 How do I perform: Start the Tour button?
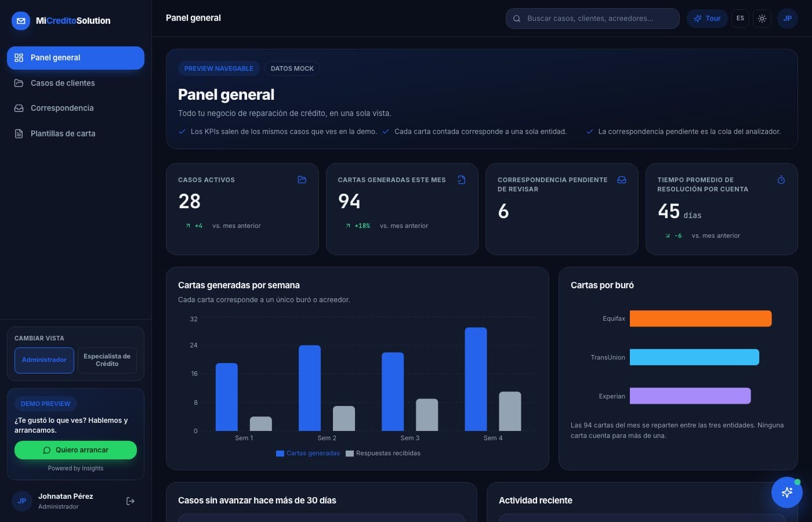point(707,19)
